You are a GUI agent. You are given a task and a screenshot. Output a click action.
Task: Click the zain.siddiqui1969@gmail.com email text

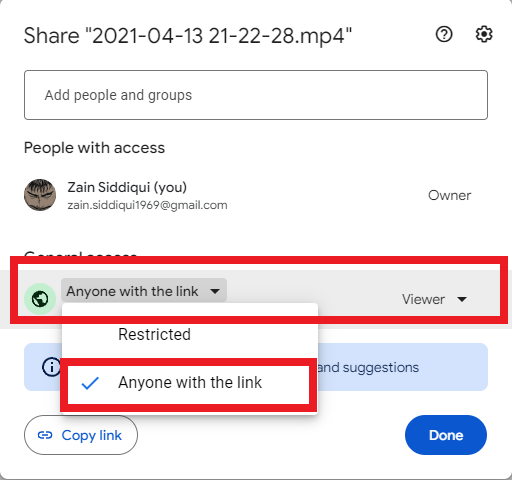coord(147,205)
